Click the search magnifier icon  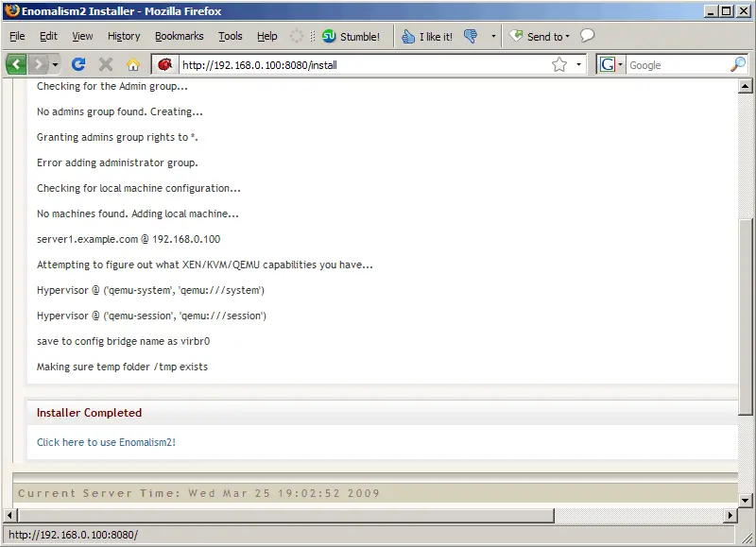click(738, 64)
